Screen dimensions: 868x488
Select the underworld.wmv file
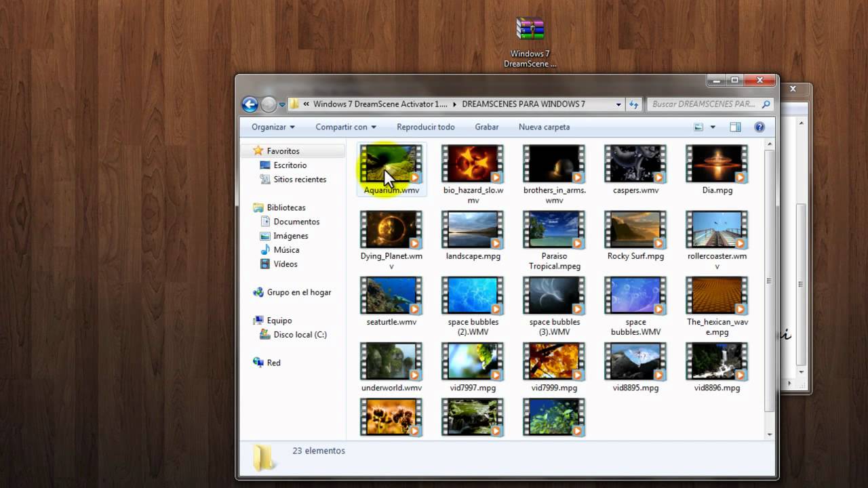pyautogui.click(x=391, y=367)
